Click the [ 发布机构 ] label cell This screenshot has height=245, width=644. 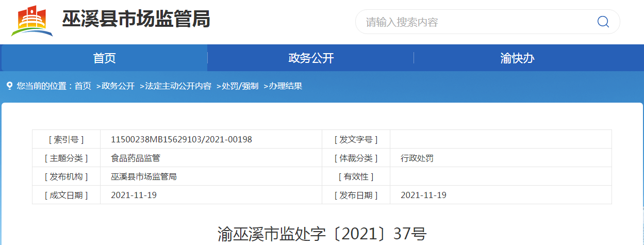[x=67, y=176]
